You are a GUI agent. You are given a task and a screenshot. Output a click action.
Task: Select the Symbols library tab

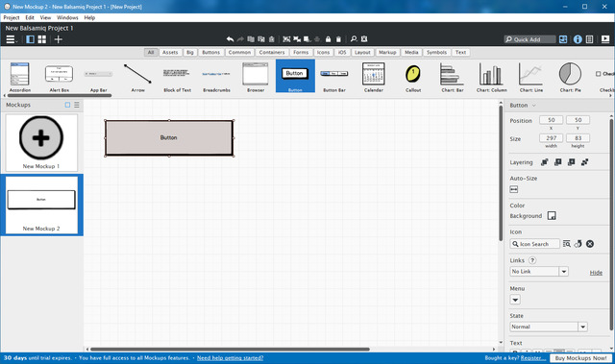(x=436, y=52)
